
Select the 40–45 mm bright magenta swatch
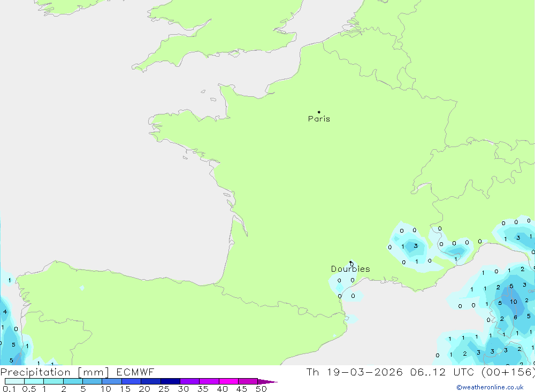(228, 381)
